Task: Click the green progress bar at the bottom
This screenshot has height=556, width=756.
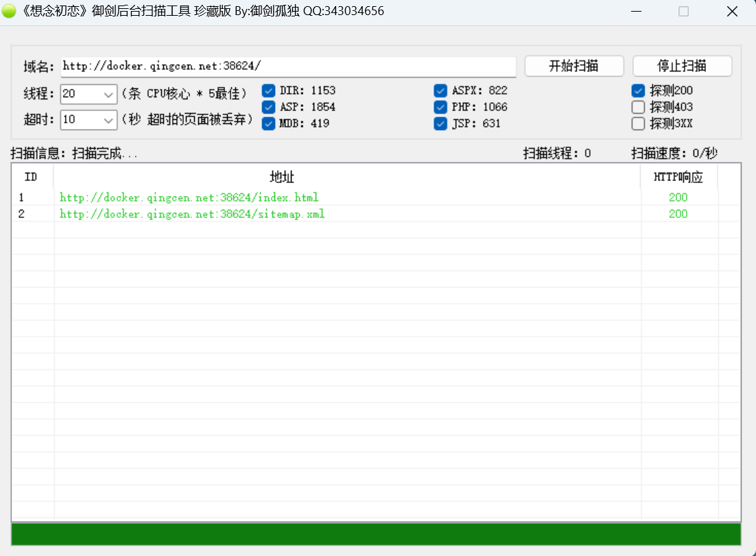Action: point(378,533)
